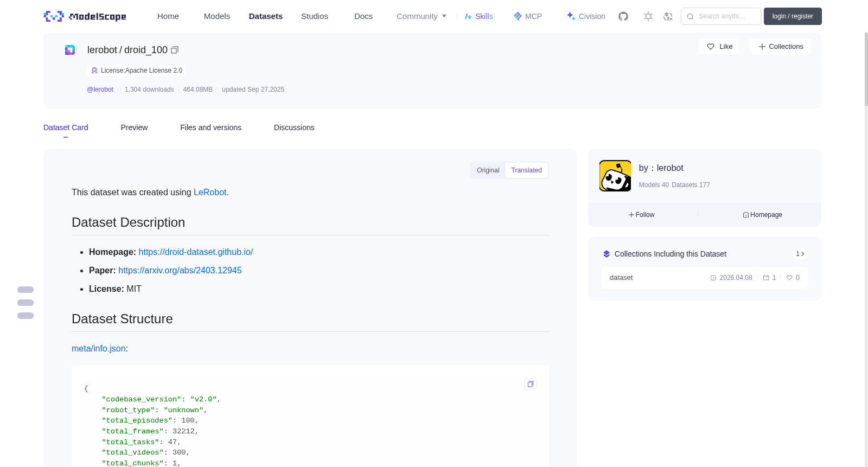Switch site language via the translate icon
The image size is (868, 467).
click(668, 16)
